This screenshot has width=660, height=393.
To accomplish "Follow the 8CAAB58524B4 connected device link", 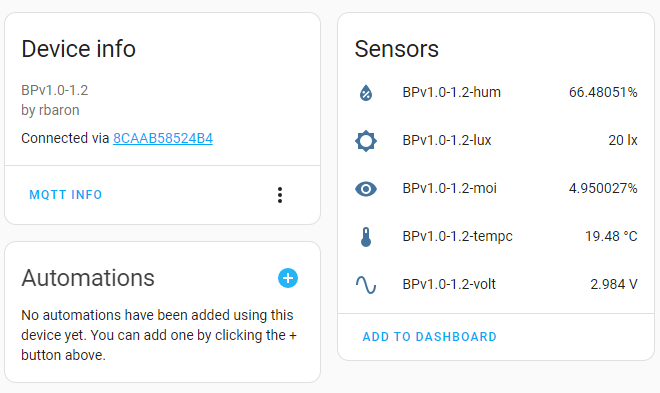I will (163, 138).
